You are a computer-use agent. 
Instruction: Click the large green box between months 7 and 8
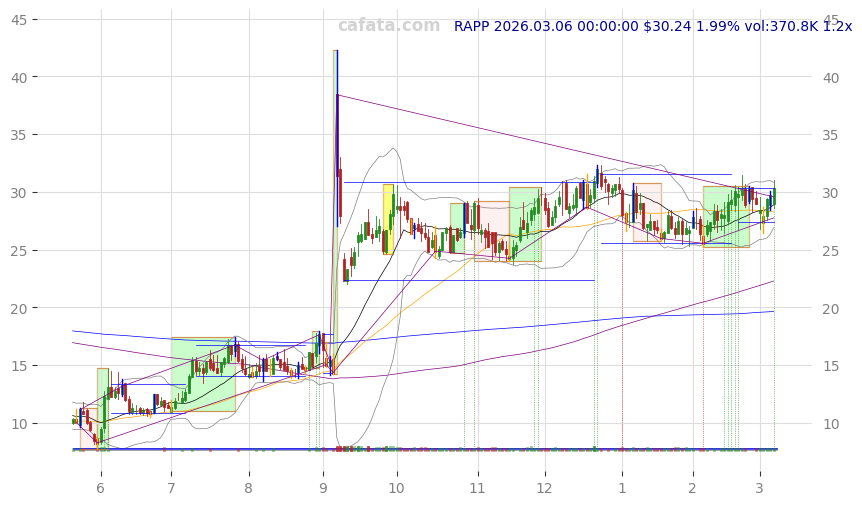coord(203,375)
